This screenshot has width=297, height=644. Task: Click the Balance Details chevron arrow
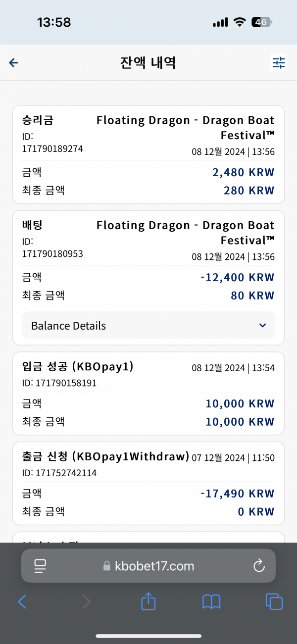(x=262, y=325)
